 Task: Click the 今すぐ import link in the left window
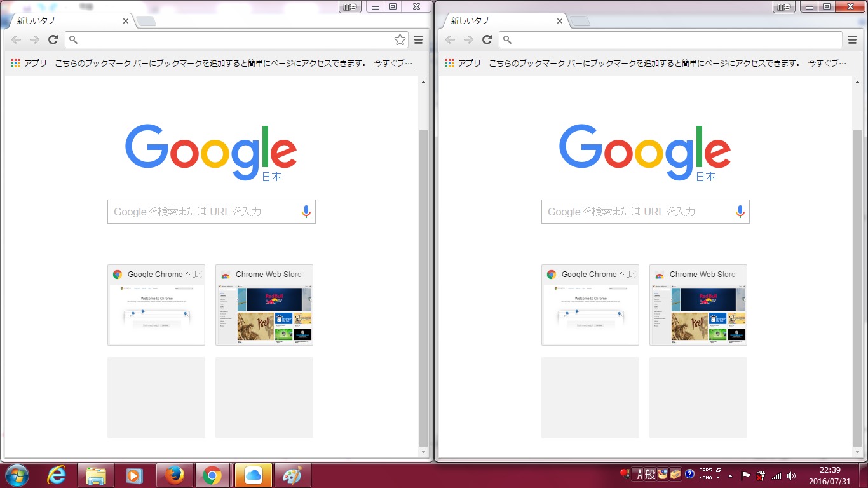[x=393, y=64]
